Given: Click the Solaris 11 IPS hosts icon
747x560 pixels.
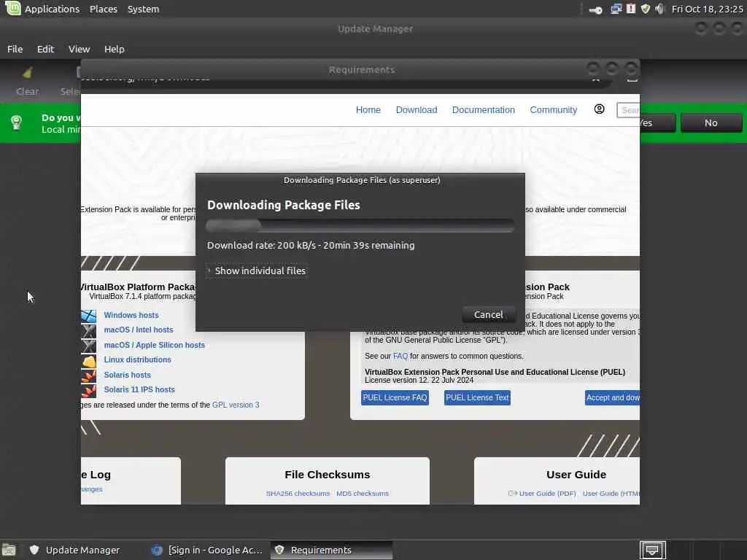Looking at the screenshot, I should point(88,391).
